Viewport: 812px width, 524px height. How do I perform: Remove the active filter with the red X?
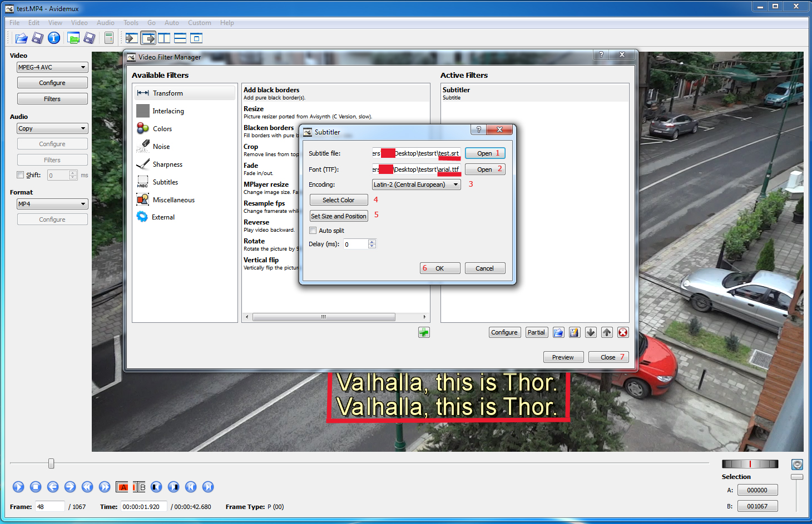tap(623, 332)
